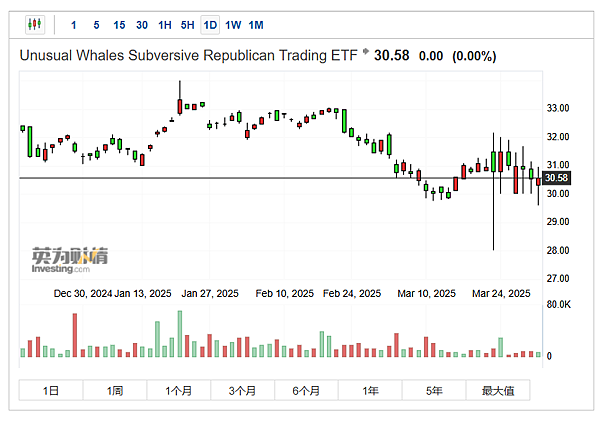Click the tall red volume bar in early January
Image resolution: width=600 pixels, height=422 pixels.
pyautogui.click(x=75, y=335)
